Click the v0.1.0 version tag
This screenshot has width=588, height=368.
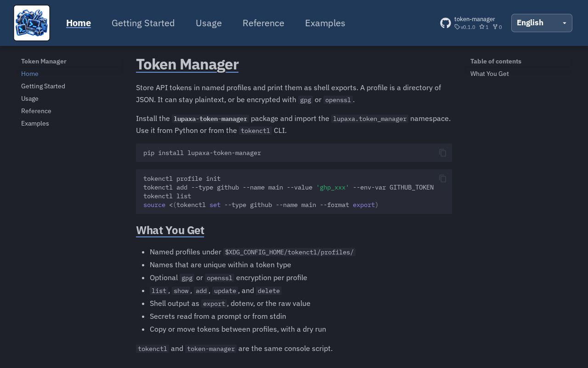click(465, 27)
